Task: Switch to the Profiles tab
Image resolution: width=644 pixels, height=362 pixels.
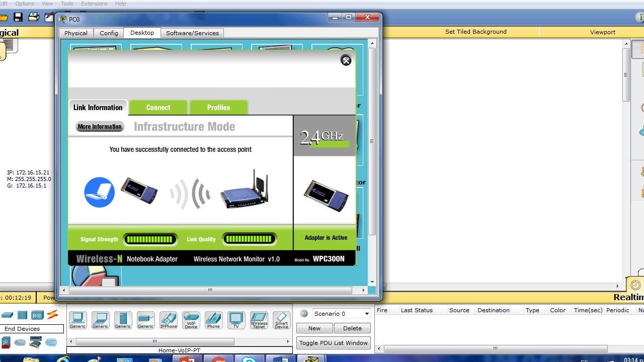Action: click(219, 108)
